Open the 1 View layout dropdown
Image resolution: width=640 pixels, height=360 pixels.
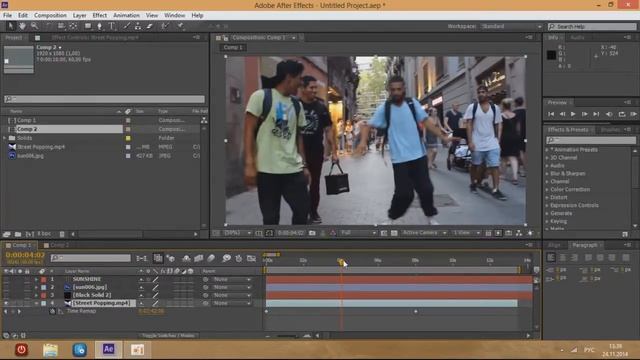pos(467,233)
